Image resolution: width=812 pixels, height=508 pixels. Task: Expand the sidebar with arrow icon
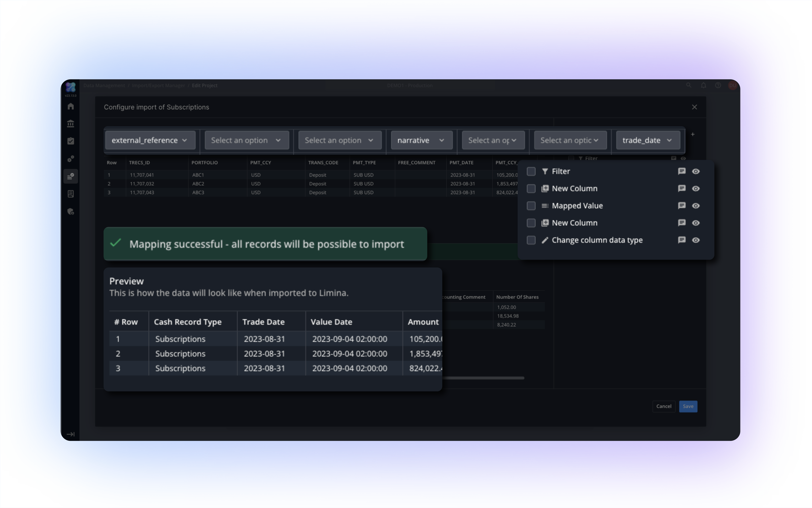pyautogui.click(x=71, y=434)
